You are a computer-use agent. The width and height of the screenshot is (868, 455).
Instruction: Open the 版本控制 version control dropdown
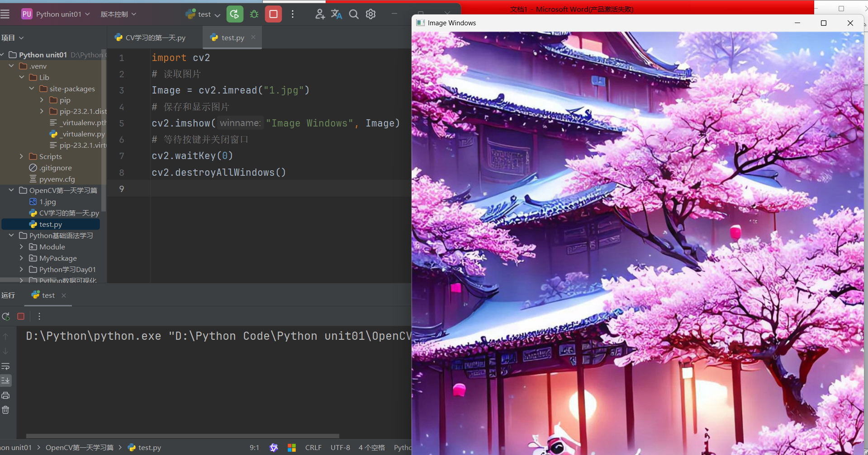[x=118, y=14]
